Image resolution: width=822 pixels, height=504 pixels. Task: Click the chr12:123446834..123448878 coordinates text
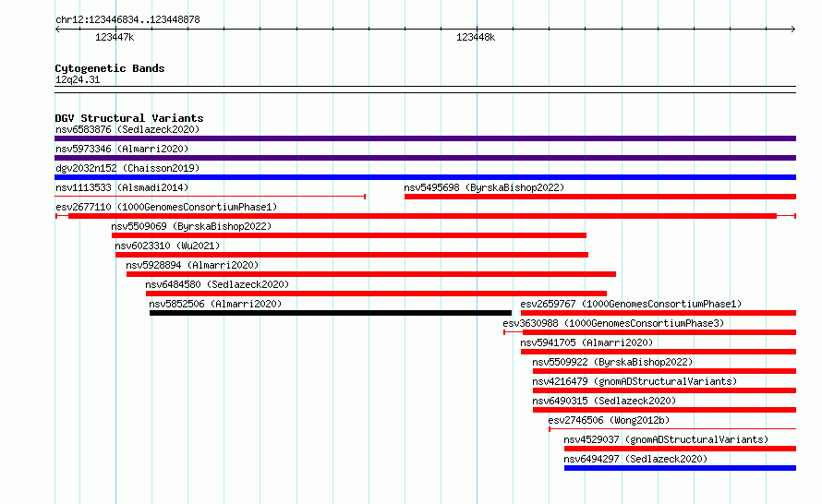(127, 19)
